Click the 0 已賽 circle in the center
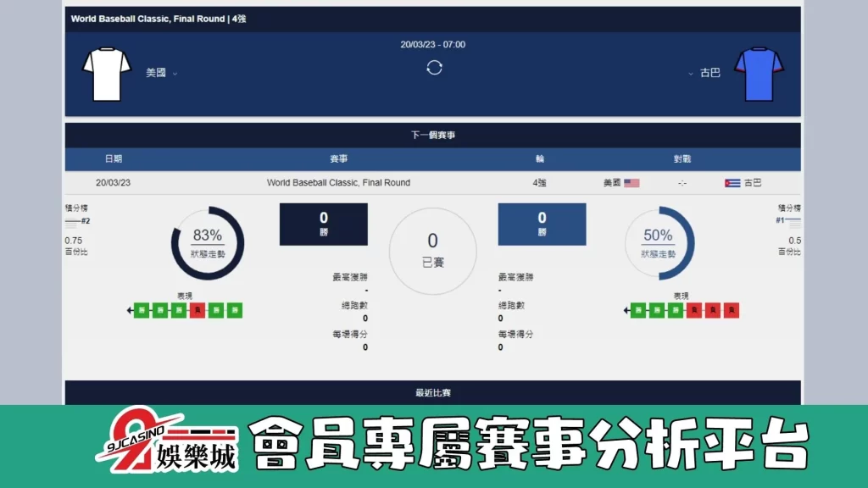This screenshot has height=488, width=868. click(x=432, y=250)
